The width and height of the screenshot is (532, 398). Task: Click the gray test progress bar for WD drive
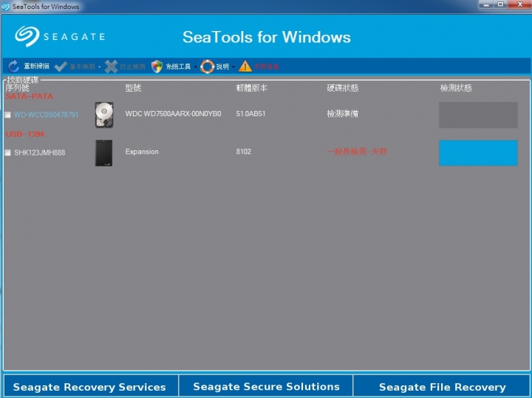tap(478, 115)
